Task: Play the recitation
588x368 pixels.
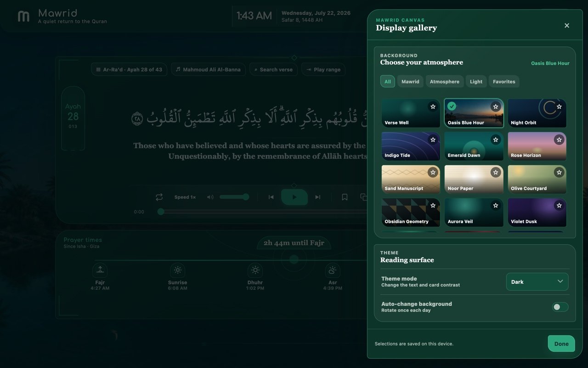Action: tap(294, 197)
